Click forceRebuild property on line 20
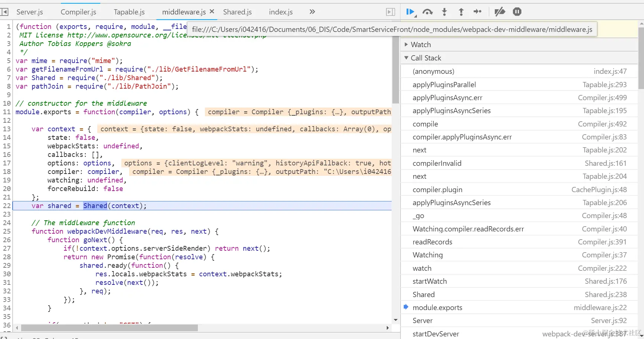Image resolution: width=644 pixels, height=339 pixels. point(71,189)
